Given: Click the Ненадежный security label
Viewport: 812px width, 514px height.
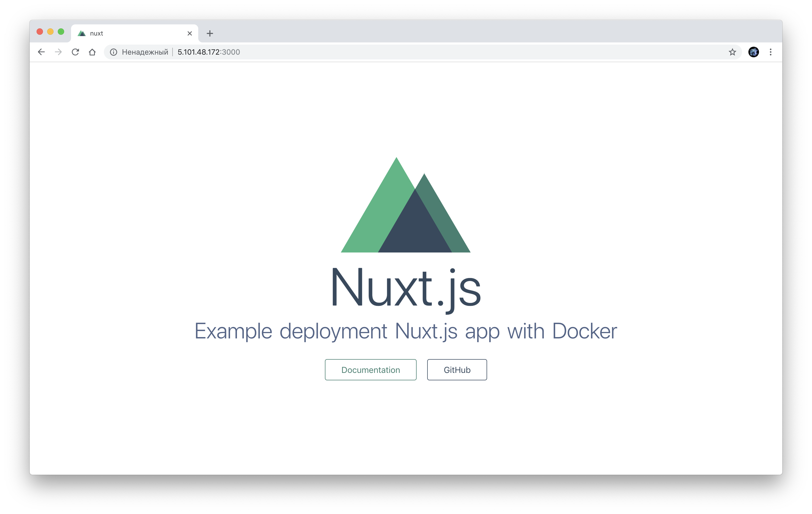Looking at the screenshot, I should click(x=145, y=52).
